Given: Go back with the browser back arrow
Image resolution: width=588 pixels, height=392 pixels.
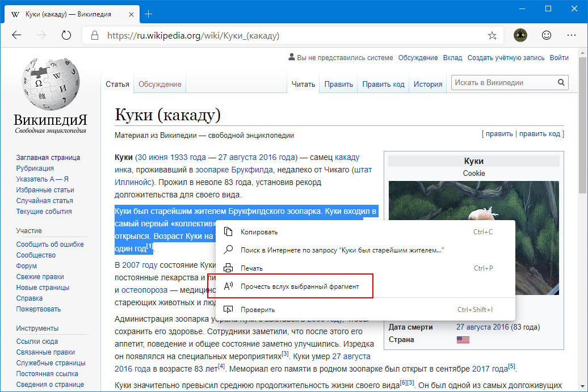Looking at the screenshot, I should 17,35.
